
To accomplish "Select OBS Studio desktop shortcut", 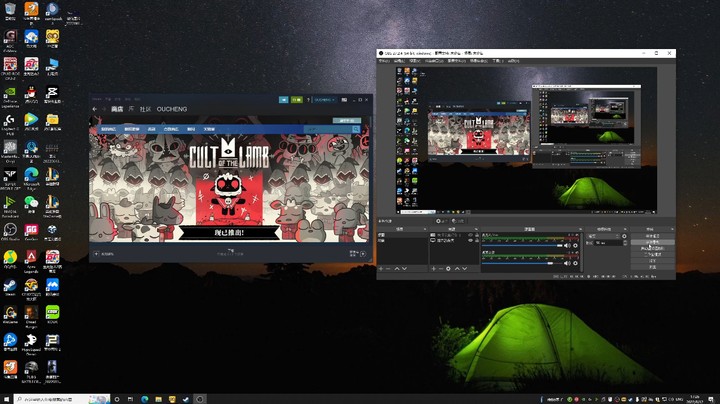I will [x=10, y=231].
